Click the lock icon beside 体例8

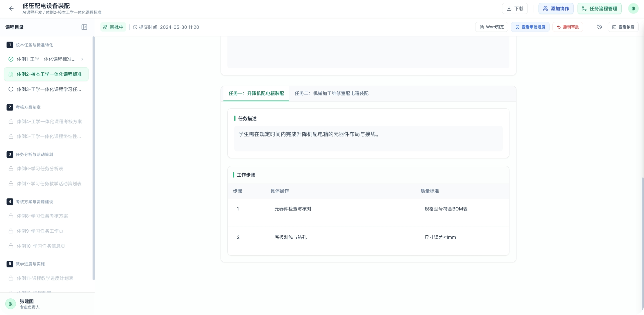pos(11,216)
